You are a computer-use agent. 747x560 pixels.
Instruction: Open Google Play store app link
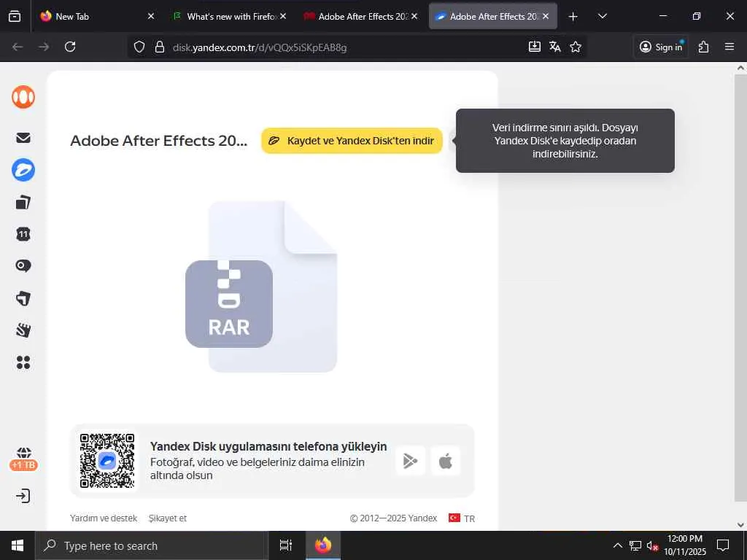pos(410,461)
